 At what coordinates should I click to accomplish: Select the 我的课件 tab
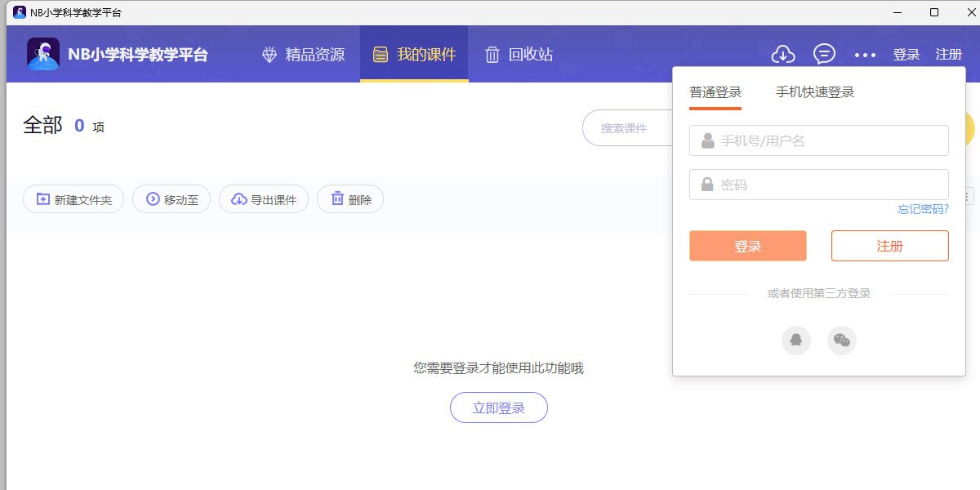click(x=414, y=55)
